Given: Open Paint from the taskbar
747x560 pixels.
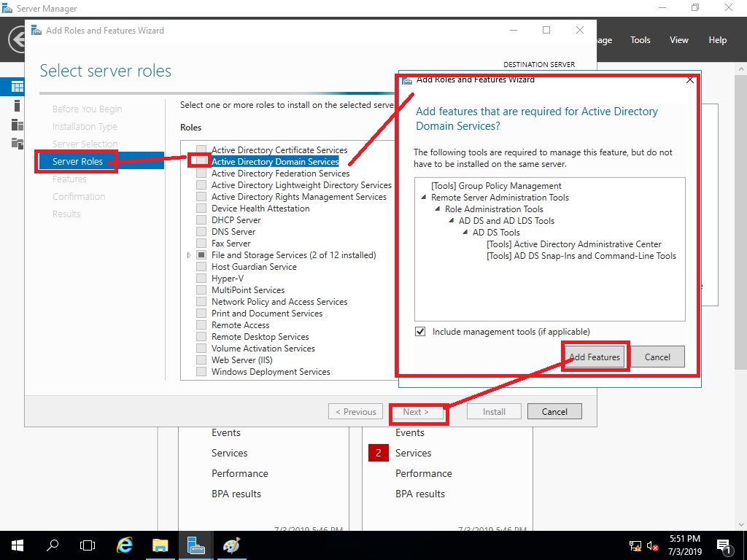Looking at the screenshot, I should click(x=231, y=545).
